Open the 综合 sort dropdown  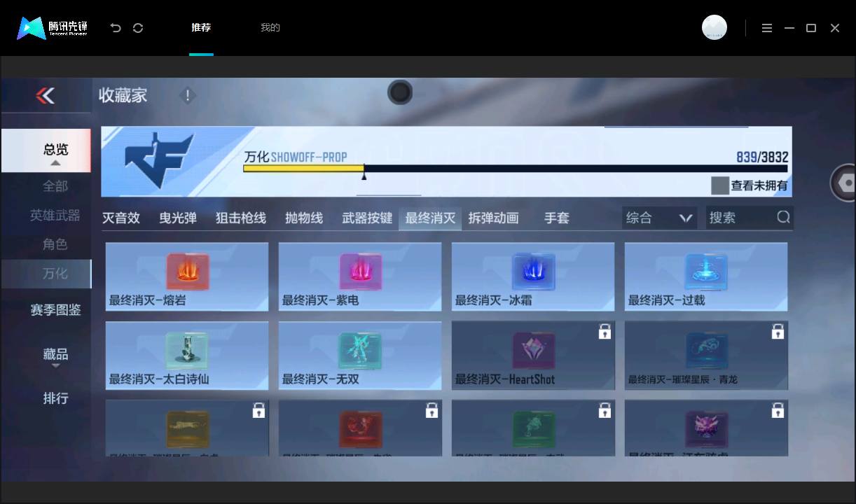coord(659,218)
